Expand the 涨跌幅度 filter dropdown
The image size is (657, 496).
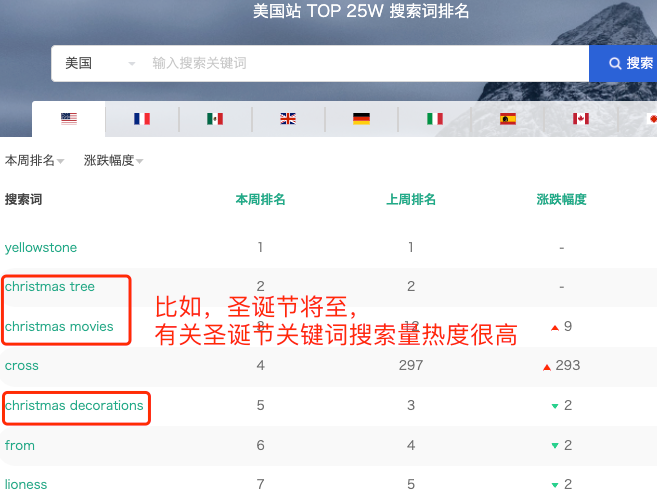click(x=113, y=161)
